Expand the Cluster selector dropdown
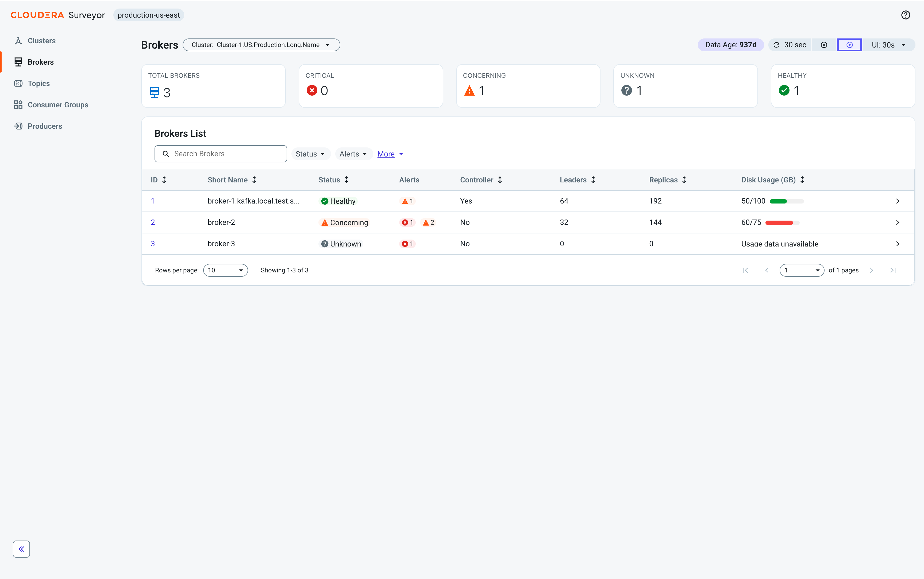Screen dimensions: 924x579 [x=261, y=45]
